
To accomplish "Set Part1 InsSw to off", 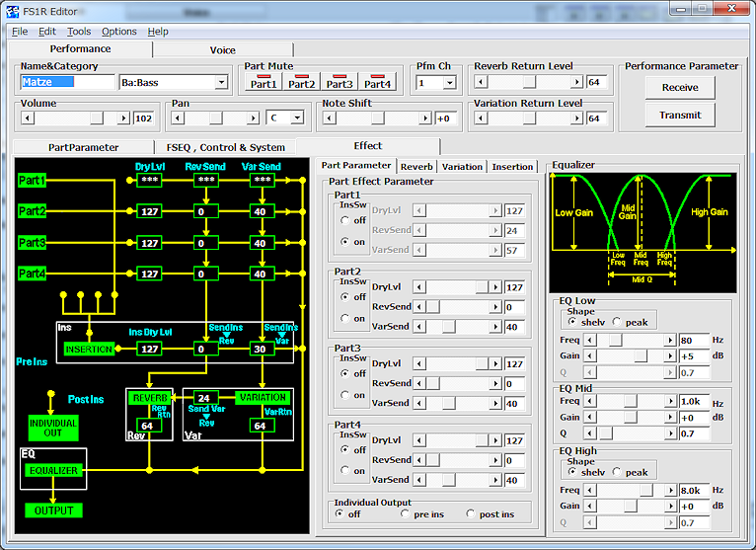I will pyautogui.click(x=345, y=220).
